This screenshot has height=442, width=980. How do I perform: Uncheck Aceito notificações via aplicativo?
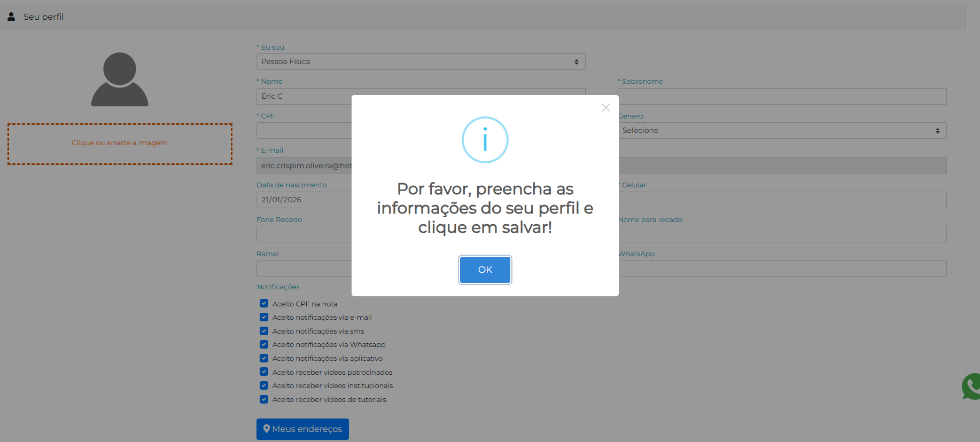click(x=264, y=358)
